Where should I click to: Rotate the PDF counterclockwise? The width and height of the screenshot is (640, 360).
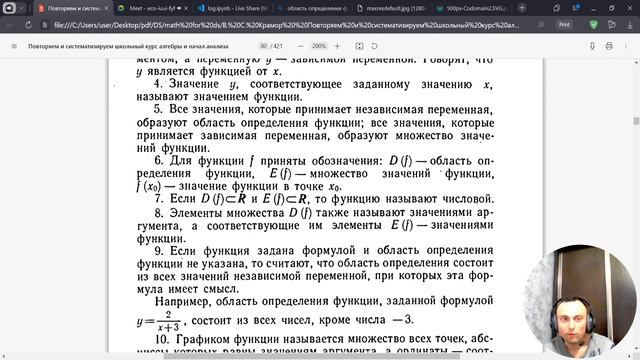pyautogui.click(x=374, y=46)
